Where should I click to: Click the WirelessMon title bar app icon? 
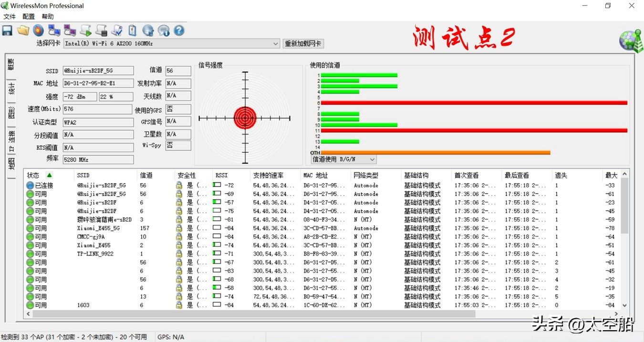click(x=5, y=6)
